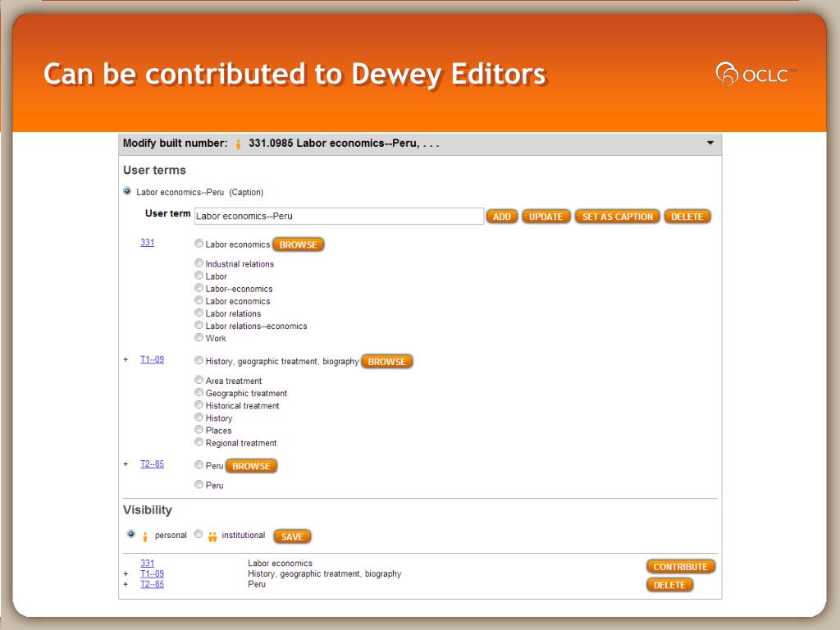Screen dimensions: 840x630
Task: Click Labor economics text in bottom summary
Action: click(281, 563)
